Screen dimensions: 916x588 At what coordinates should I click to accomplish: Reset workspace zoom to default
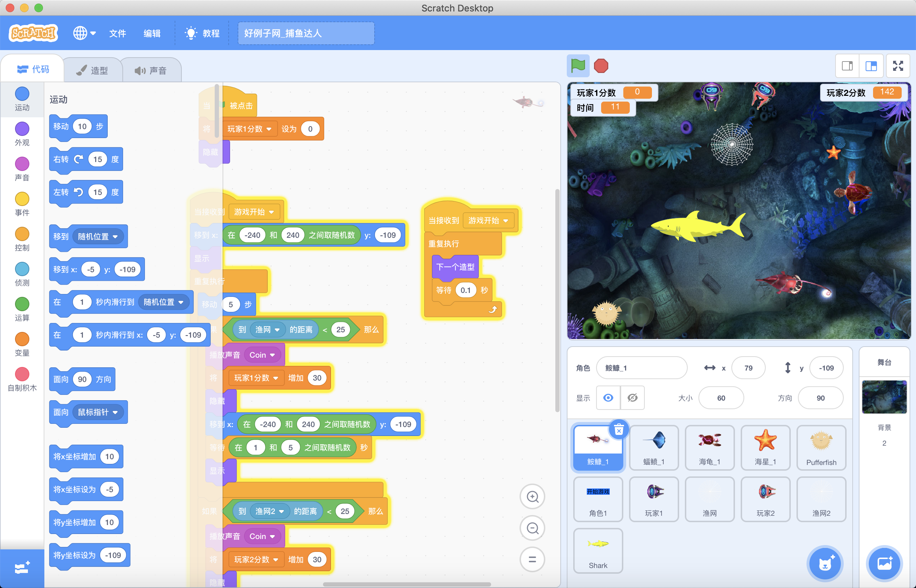point(532,559)
